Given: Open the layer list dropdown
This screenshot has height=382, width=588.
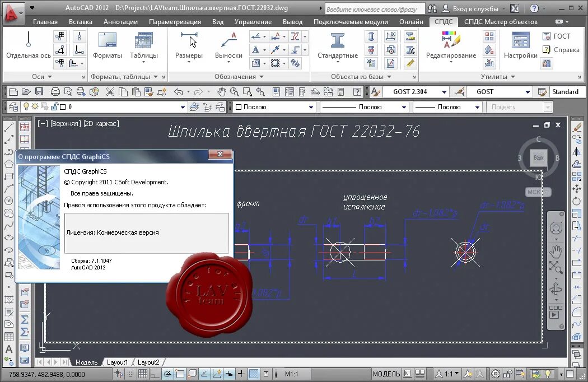Looking at the screenshot, I should pos(183,108).
